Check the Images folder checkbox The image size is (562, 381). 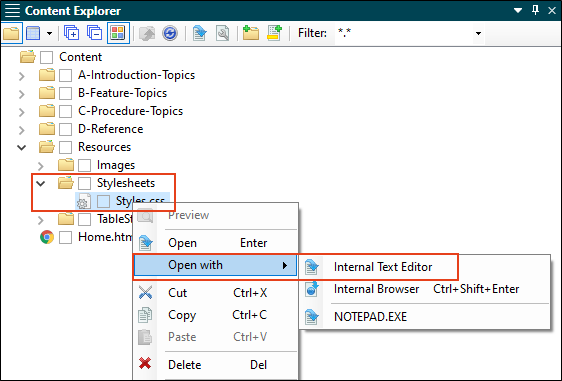[x=84, y=165]
